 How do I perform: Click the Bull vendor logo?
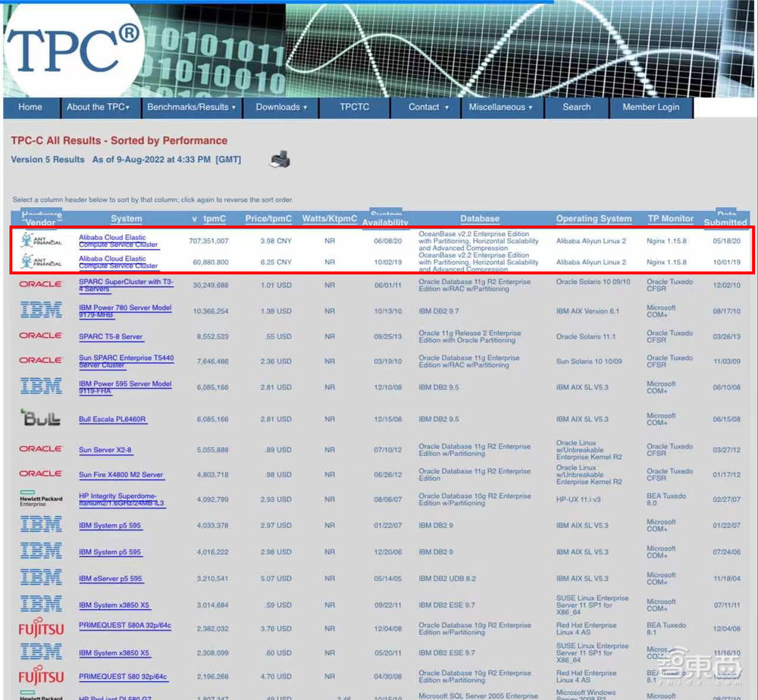[x=41, y=417]
